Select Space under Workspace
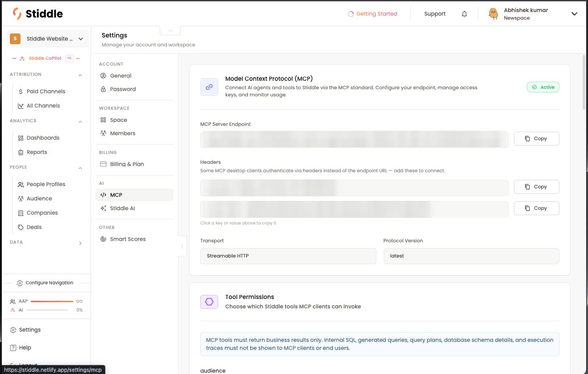This screenshot has width=588, height=374. pyautogui.click(x=134, y=120)
